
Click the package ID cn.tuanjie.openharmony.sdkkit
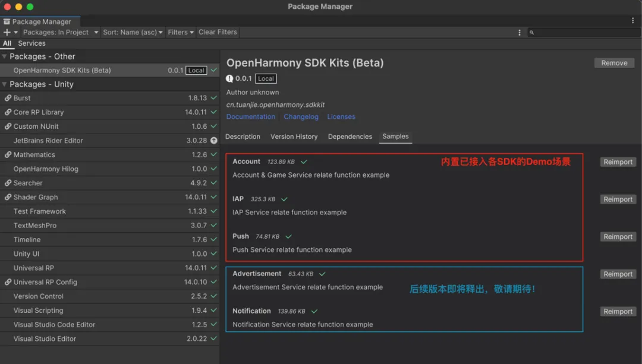[x=276, y=105]
